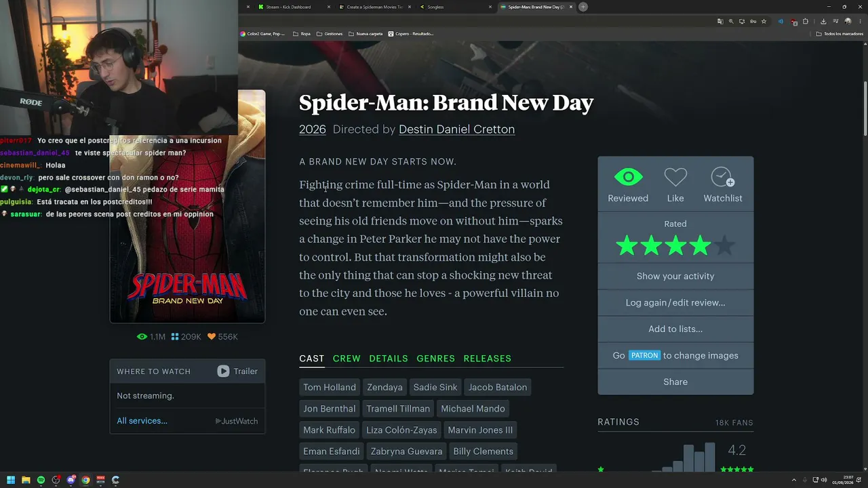Open the JustWatch link
The height and width of the screenshot is (488, 868).
coord(237,421)
